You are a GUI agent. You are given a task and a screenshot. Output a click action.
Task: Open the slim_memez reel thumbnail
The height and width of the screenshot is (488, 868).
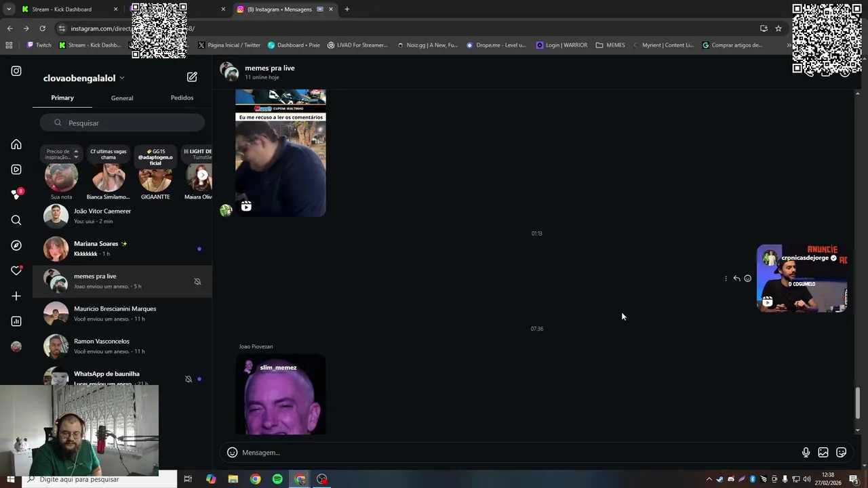(x=281, y=394)
